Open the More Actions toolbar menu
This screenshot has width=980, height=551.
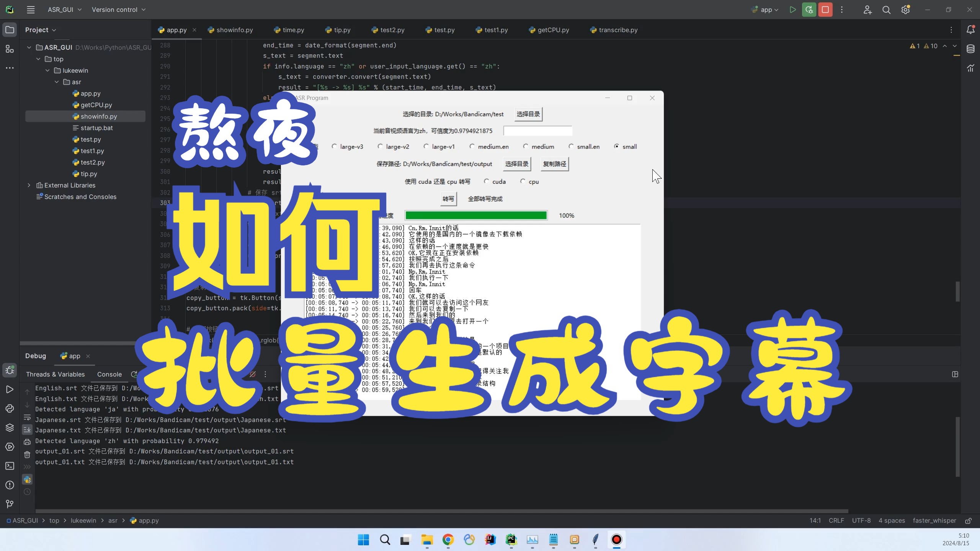(841, 10)
